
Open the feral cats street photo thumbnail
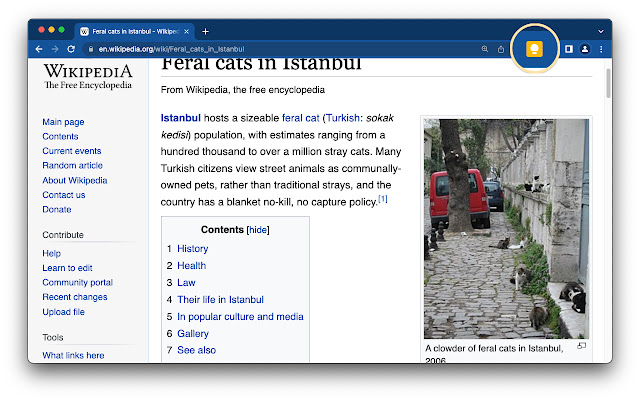pos(506,228)
